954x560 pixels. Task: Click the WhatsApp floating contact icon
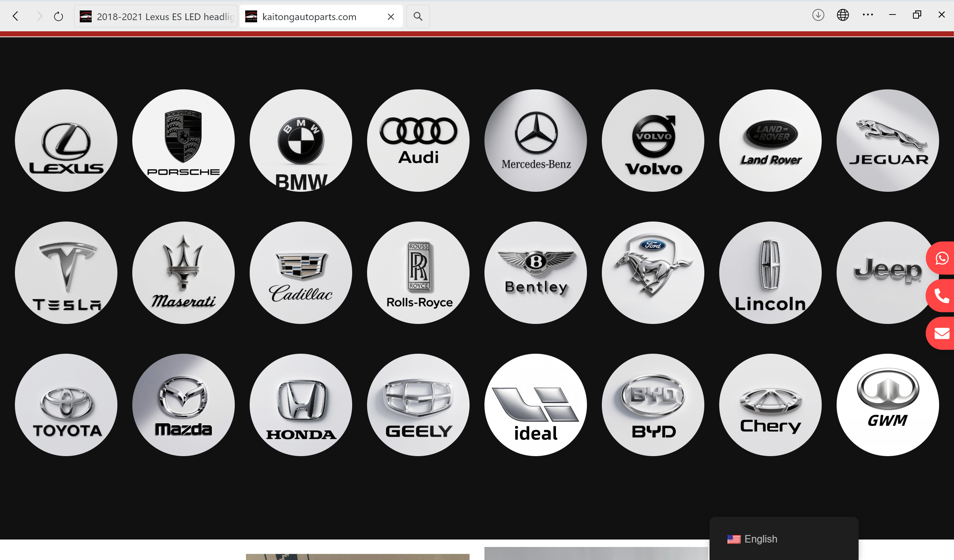[x=941, y=258]
